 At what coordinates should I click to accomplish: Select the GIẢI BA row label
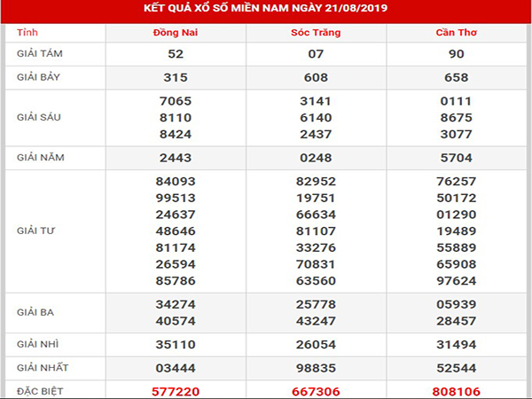coord(37,311)
